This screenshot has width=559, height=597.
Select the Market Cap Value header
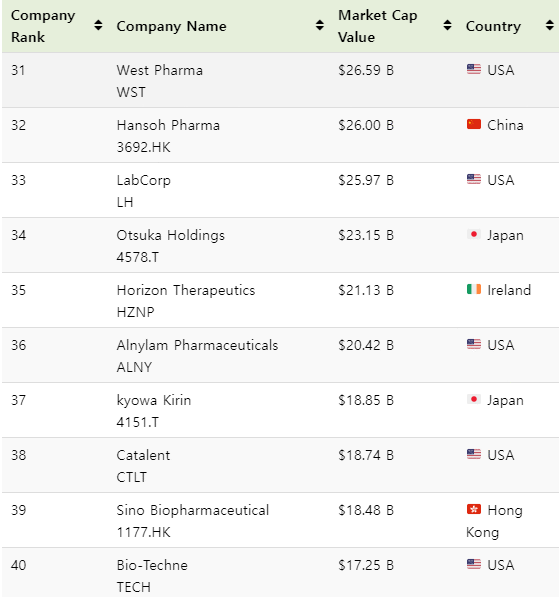tap(378, 26)
